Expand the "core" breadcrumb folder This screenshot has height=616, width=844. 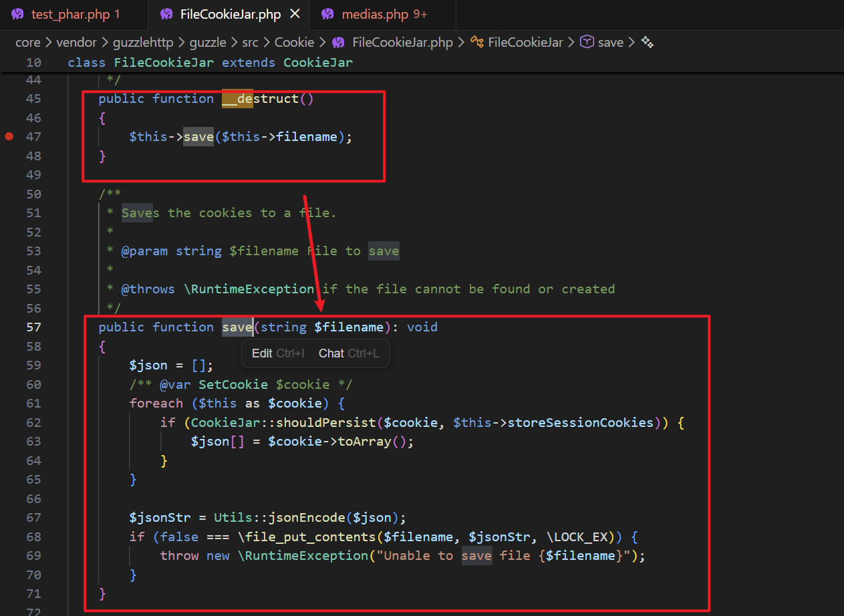[28, 43]
